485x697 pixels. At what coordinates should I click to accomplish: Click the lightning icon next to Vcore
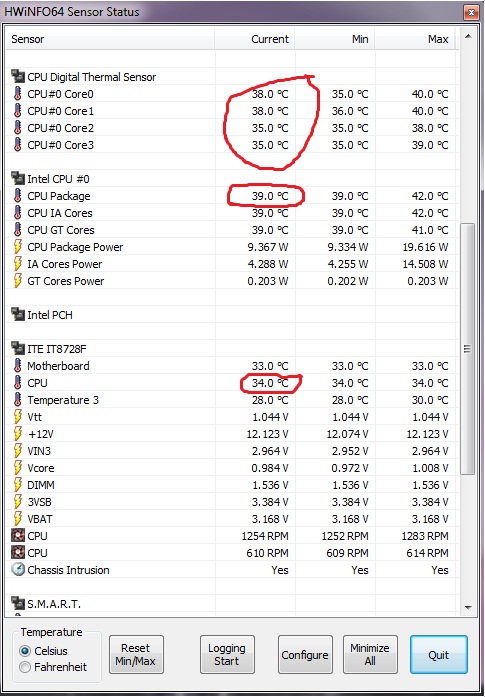pos(17,468)
